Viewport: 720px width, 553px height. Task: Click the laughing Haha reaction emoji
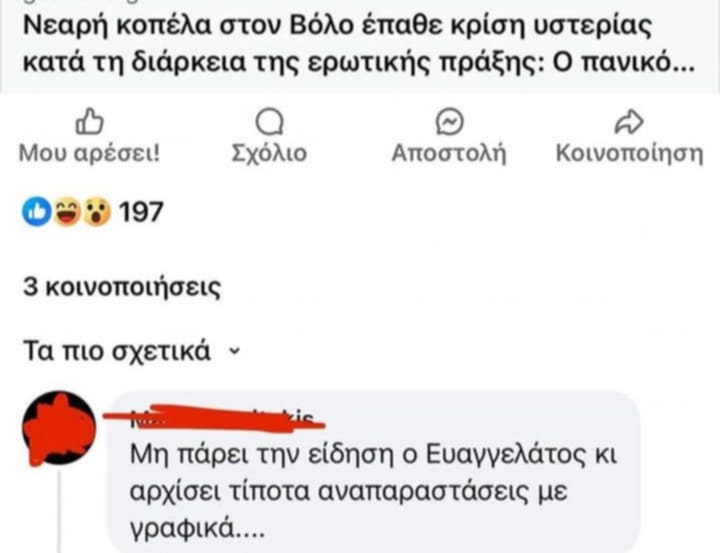[66, 212]
